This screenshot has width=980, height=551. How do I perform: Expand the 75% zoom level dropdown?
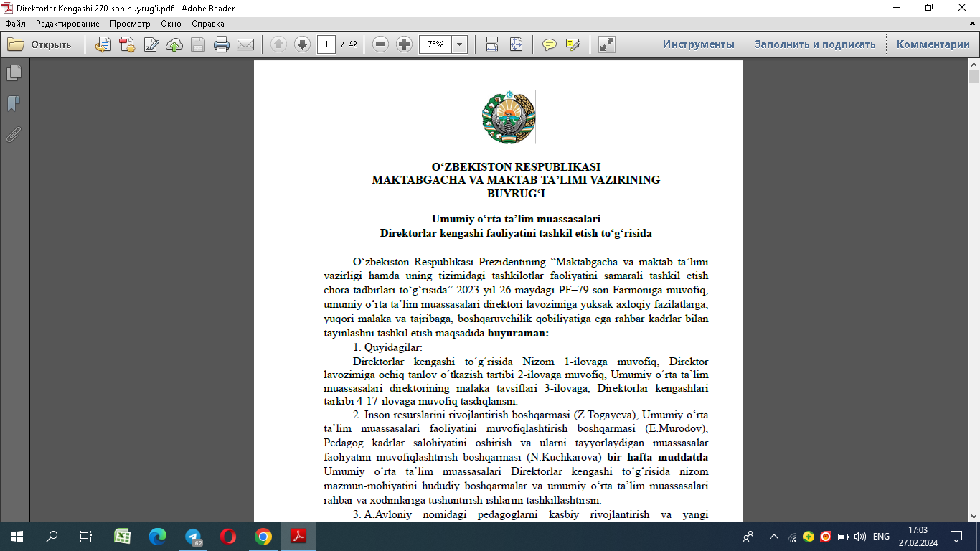coord(459,44)
